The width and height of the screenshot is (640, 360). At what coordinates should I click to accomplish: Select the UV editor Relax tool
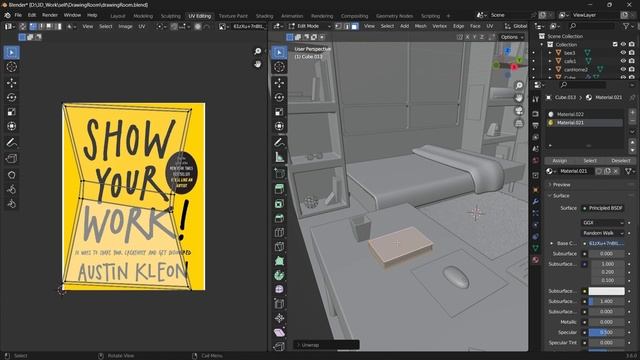point(11,189)
